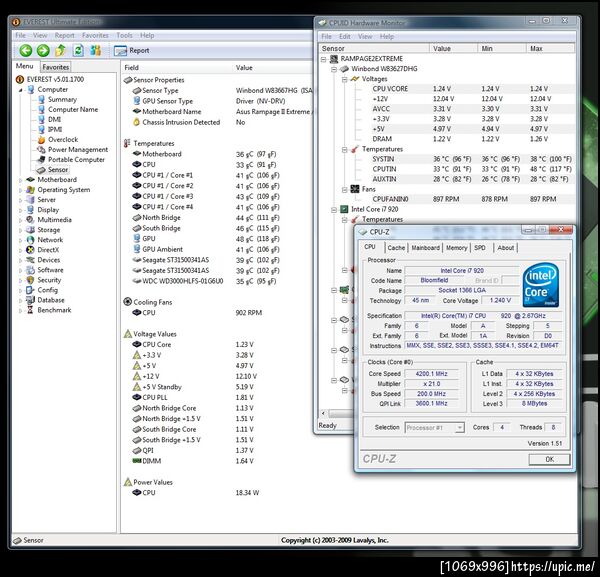Collapse the Computer node in EVEREST tree

21,90
